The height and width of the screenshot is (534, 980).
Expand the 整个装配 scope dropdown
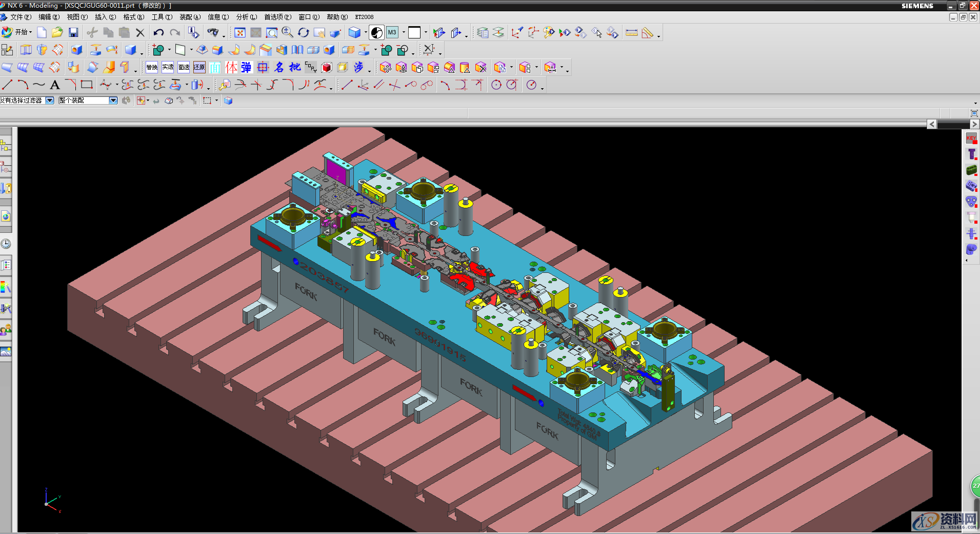[113, 101]
